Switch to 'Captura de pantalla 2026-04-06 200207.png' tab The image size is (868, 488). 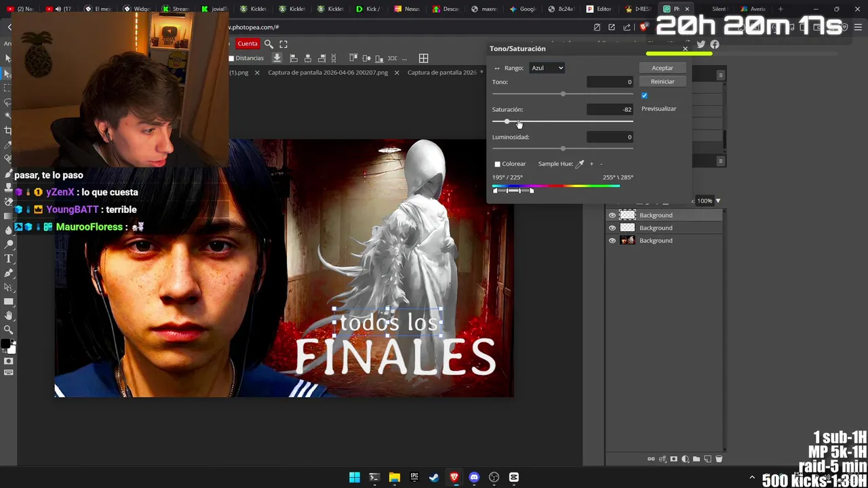[328, 73]
